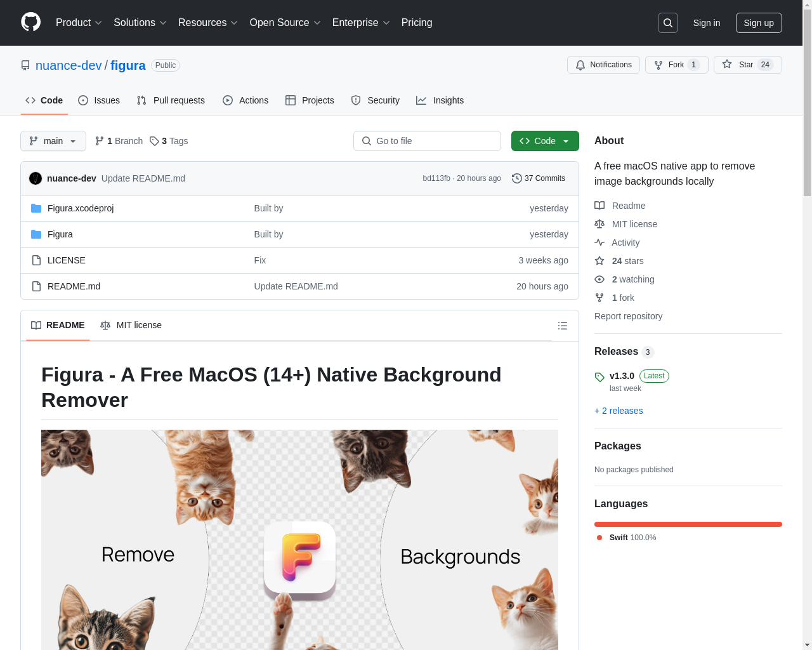Open the + 2 releases link
Image resolution: width=812 pixels, height=650 pixels.
pyautogui.click(x=619, y=411)
